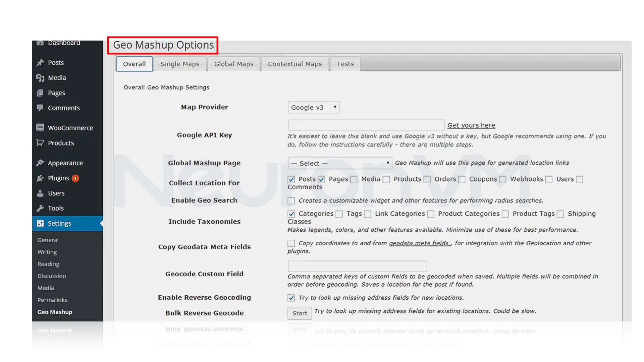Click the Comments speech bubble icon
The image size is (644, 362).
click(40, 108)
